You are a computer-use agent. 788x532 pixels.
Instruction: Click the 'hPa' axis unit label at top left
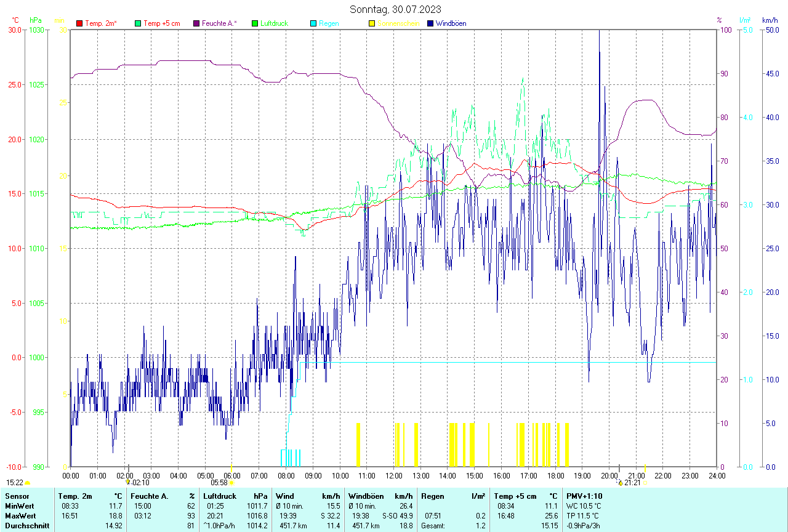pyautogui.click(x=34, y=20)
